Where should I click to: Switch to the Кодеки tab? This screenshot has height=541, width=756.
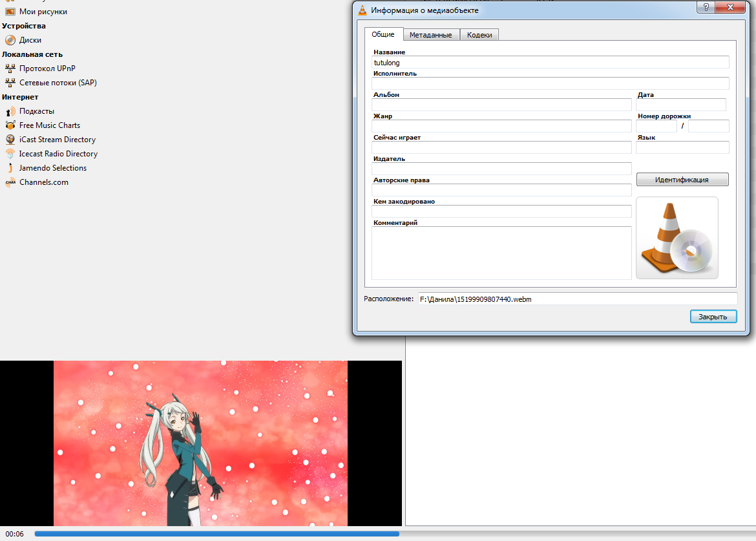[x=479, y=35]
